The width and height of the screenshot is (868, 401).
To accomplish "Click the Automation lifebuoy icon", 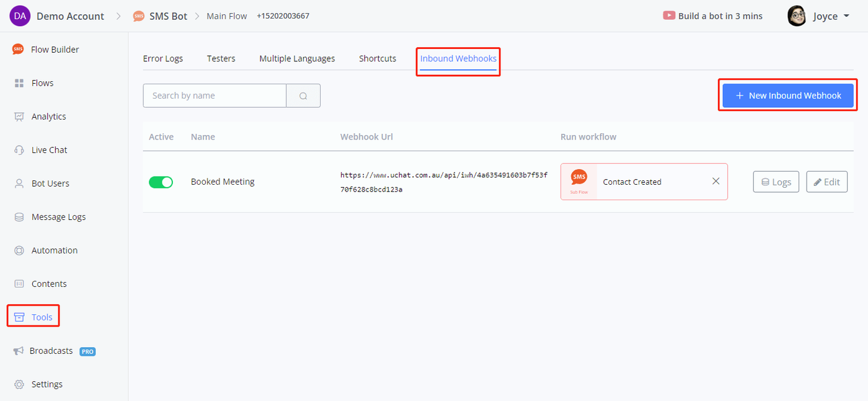I will [19, 250].
